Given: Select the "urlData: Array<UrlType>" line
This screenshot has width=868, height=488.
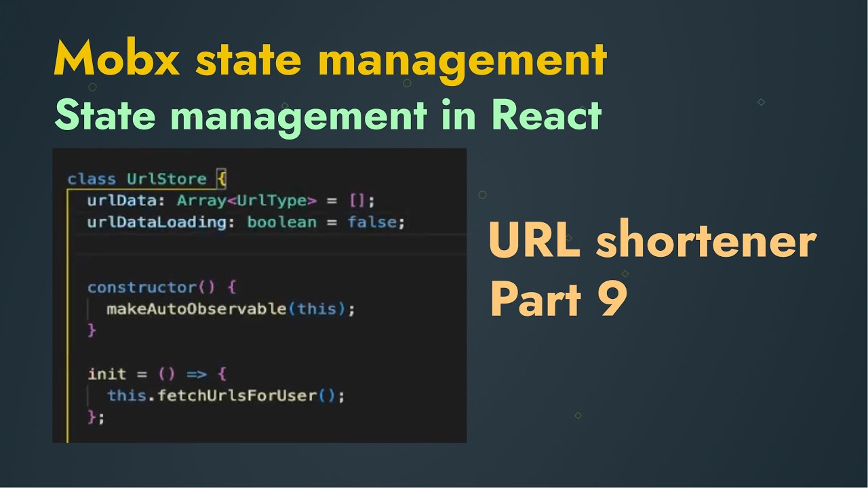Looking at the screenshot, I should point(231,201).
